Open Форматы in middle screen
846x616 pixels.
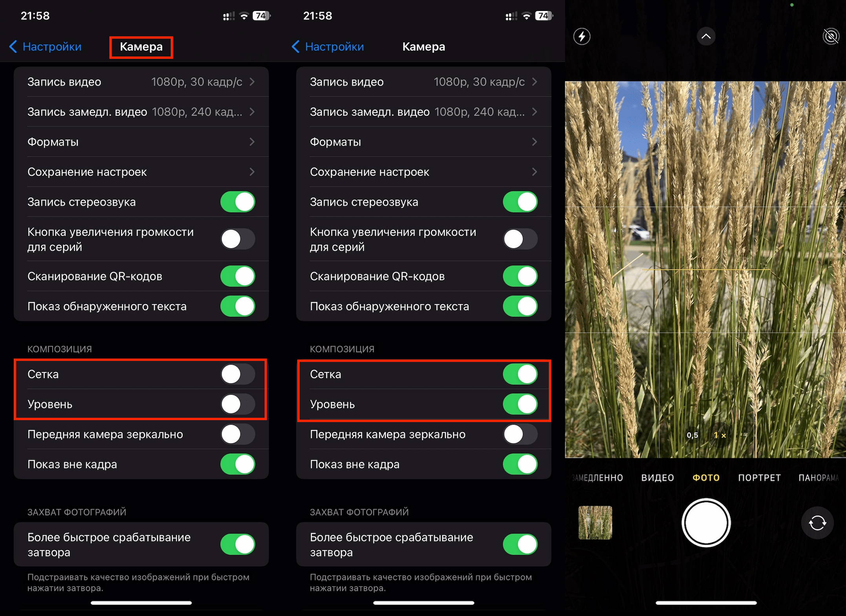(424, 142)
